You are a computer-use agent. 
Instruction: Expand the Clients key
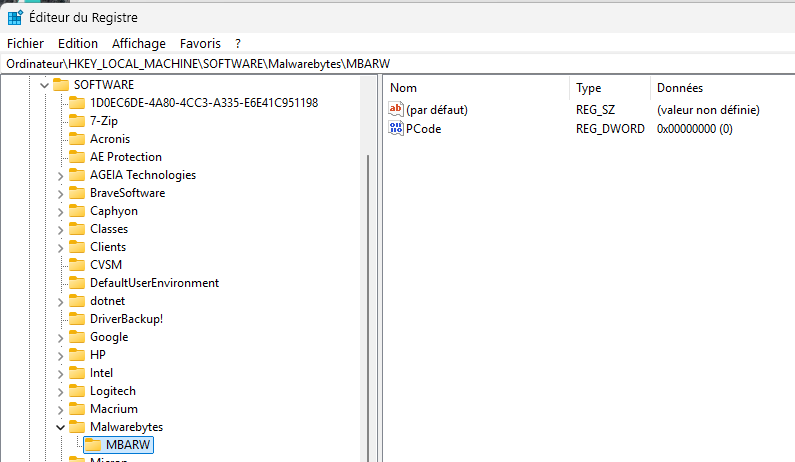(60, 248)
